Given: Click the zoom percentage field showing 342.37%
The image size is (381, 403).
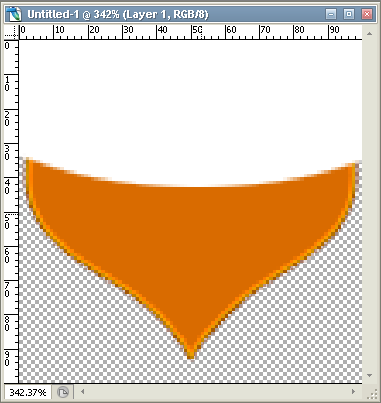Looking at the screenshot, I should [28, 392].
